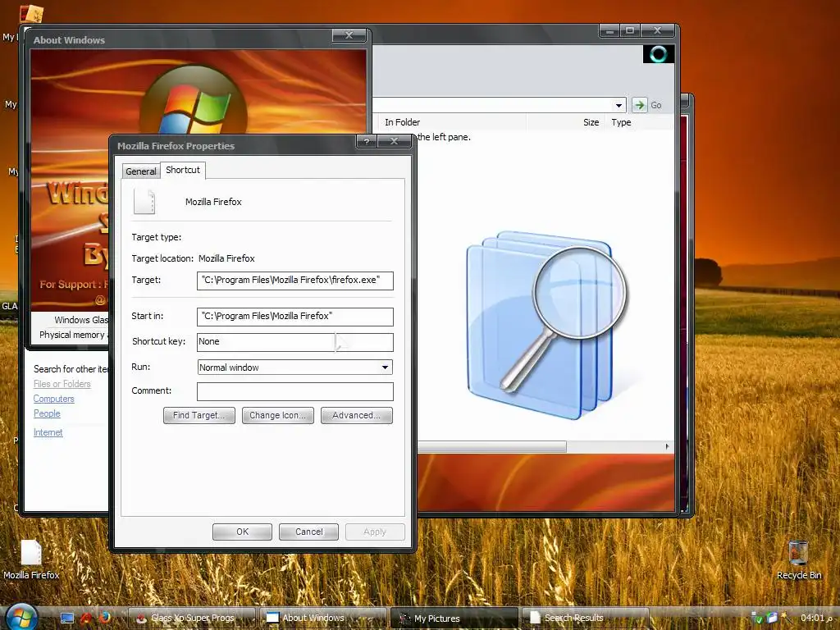840x630 pixels.
Task: Click the throbber icon in Search Results
Action: coord(659,53)
